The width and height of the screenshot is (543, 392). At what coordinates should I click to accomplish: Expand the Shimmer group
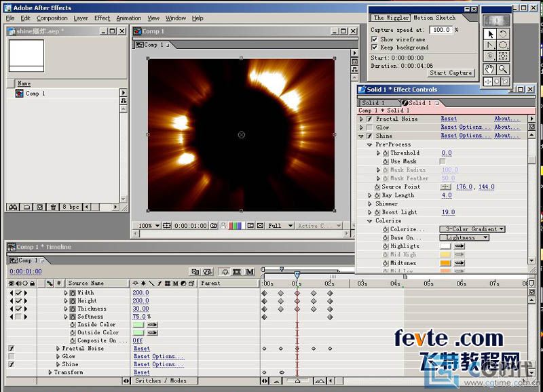[370, 203]
